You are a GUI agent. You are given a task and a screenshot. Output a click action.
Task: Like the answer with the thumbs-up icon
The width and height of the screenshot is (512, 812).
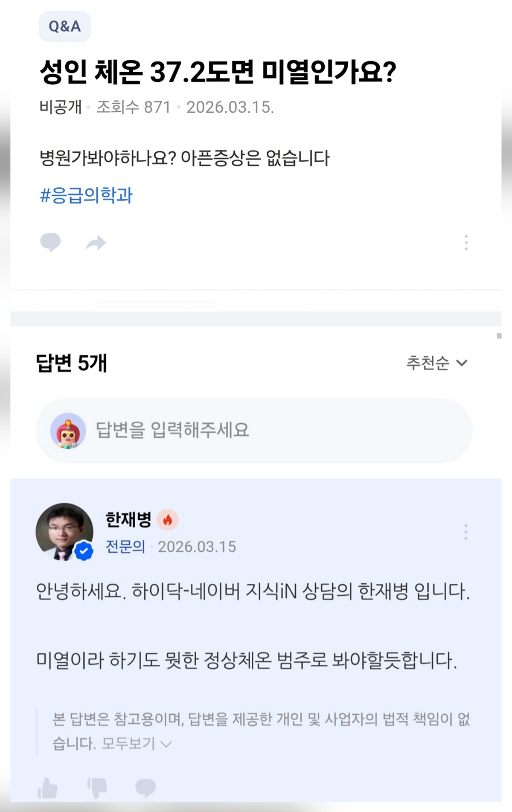48,788
